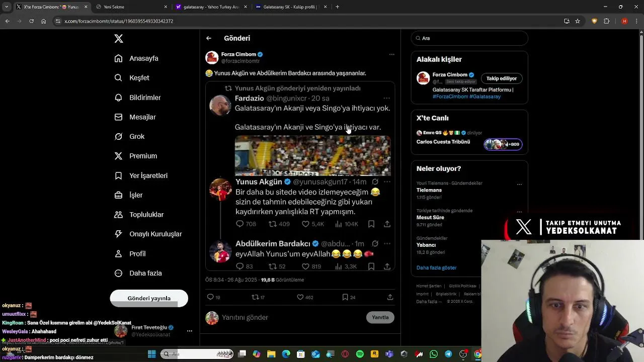Open new browser tab with plus button

coord(337,7)
